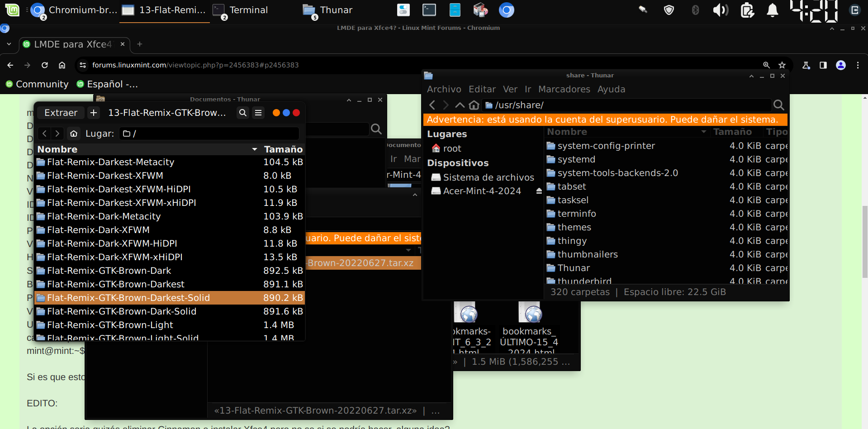The image size is (868, 429).
Task: Open Chromium tab search chevron
Action: click(9, 44)
